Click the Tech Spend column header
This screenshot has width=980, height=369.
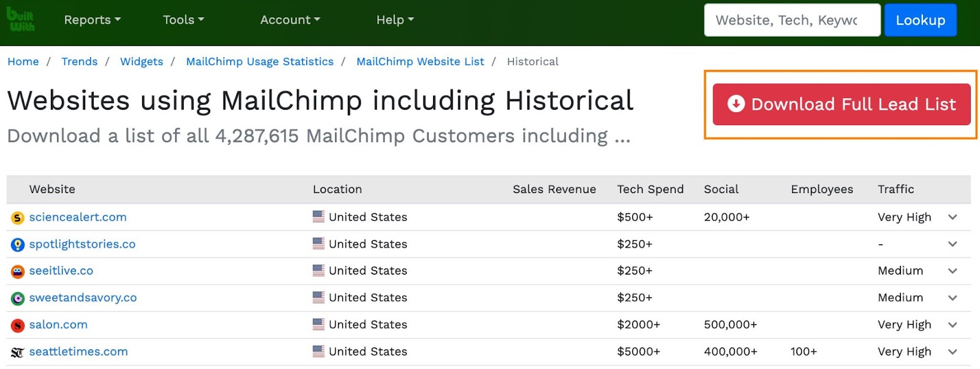tap(650, 189)
